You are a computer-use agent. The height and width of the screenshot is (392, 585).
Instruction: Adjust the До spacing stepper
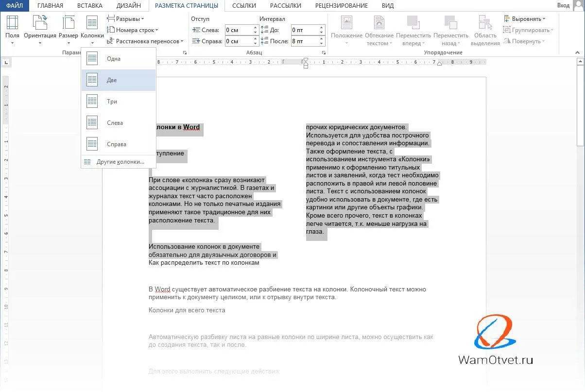pyautogui.click(x=322, y=30)
